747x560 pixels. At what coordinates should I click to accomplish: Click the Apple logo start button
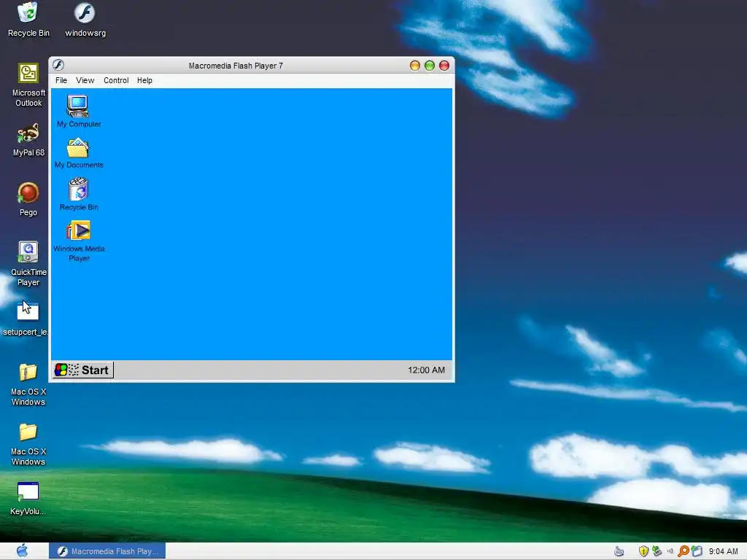[22, 551]
